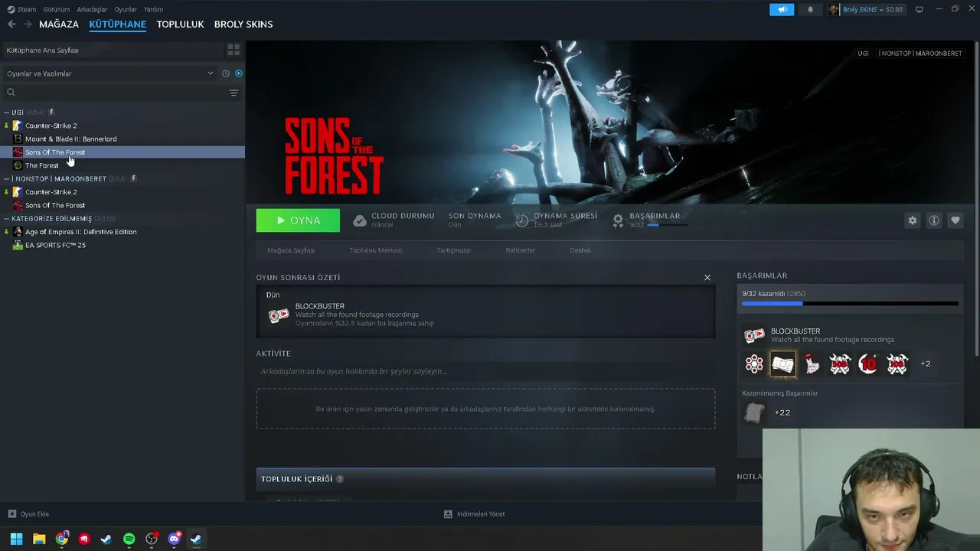This screenshot has height=551, width=980.
Task: Enter Big Picture mode monitor icon
Action: click(920, 9)
